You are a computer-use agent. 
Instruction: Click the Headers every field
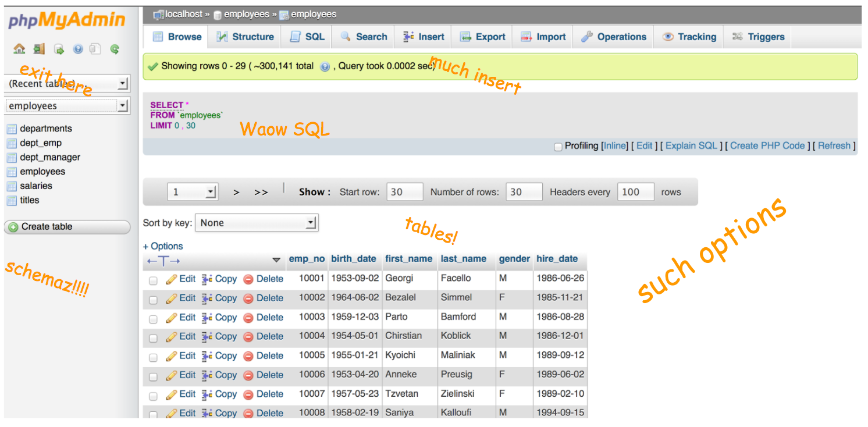coord(636,192)
